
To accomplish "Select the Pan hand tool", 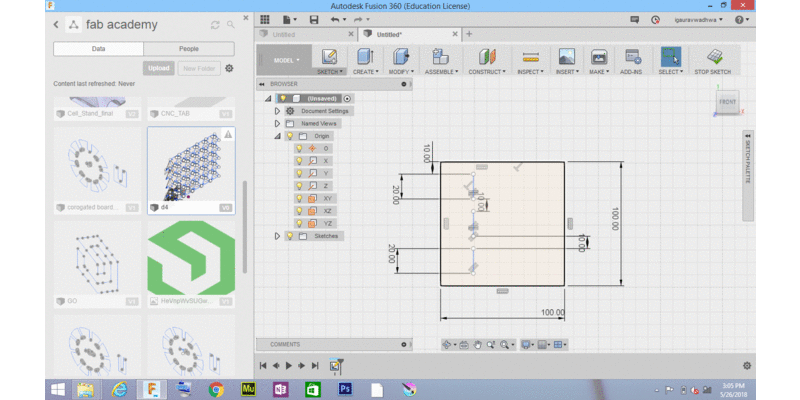I will click(477, 345).
